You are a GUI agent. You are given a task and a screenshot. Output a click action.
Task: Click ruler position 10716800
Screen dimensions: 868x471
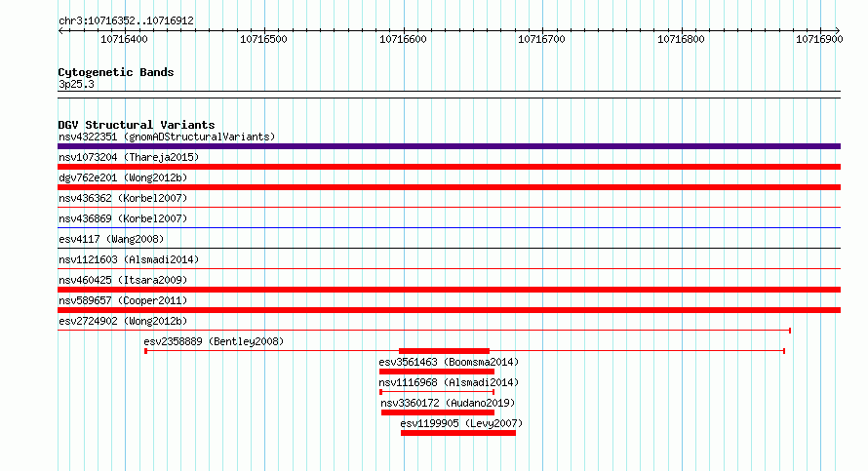[x=682, y=39]
